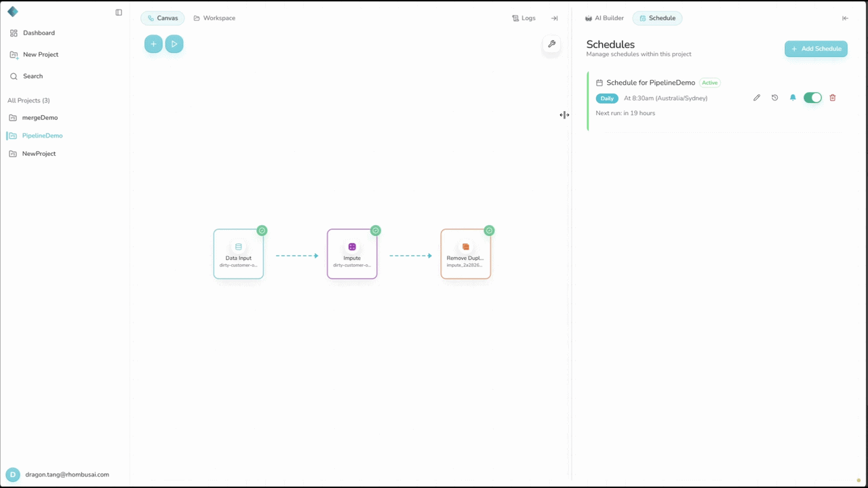Image resolution: width=868 pixels, height=488 pixels.
Task: Click the Rhombus logo icon
Action: tap(12, 12)
